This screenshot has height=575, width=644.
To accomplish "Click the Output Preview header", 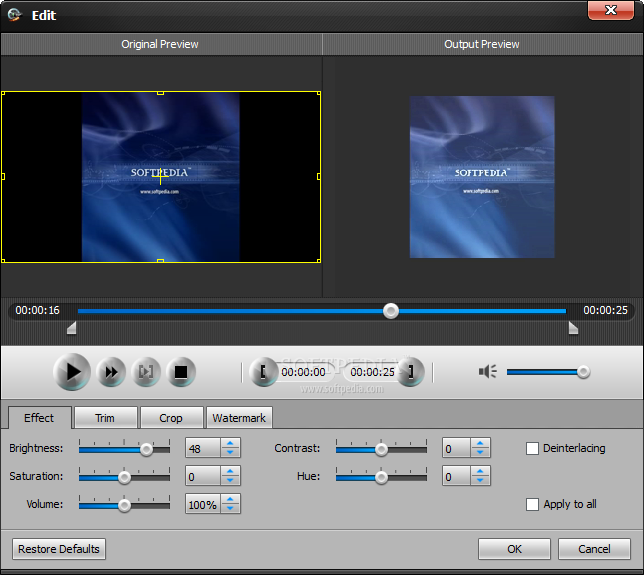I will pyautogui.click(x=481, y=44).
